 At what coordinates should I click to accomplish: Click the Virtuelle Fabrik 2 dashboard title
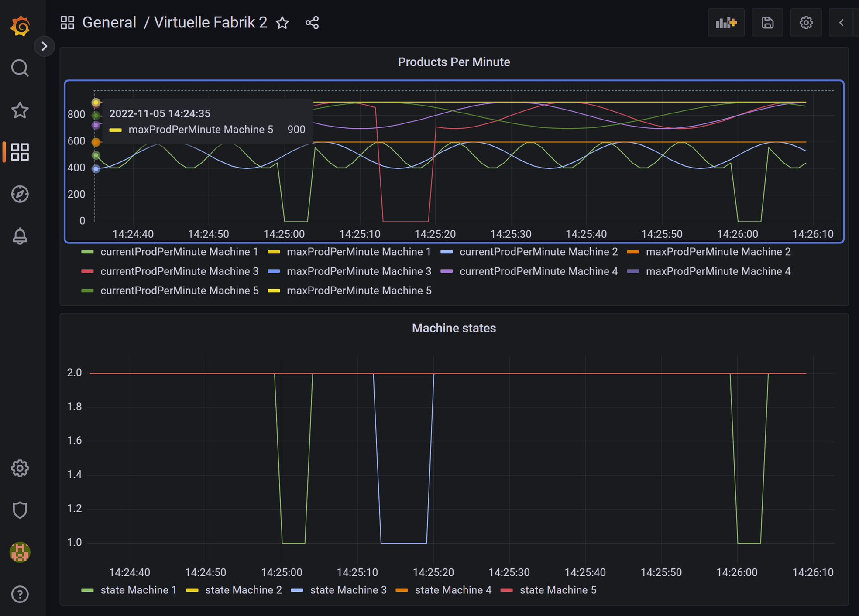(210, 23)
